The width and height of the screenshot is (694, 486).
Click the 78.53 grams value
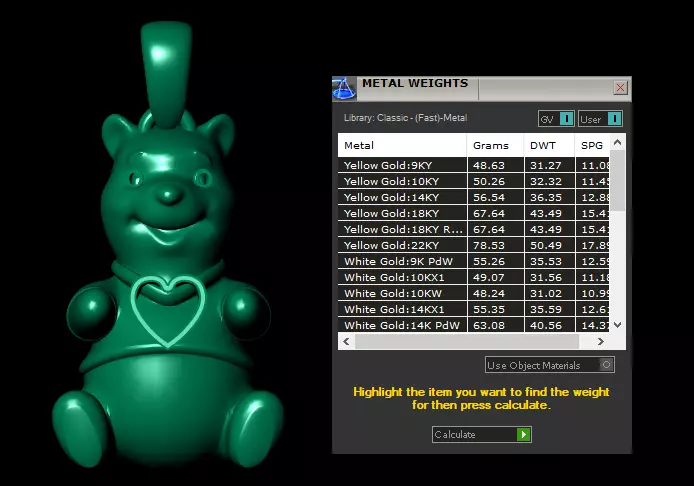tap(489, 245)
